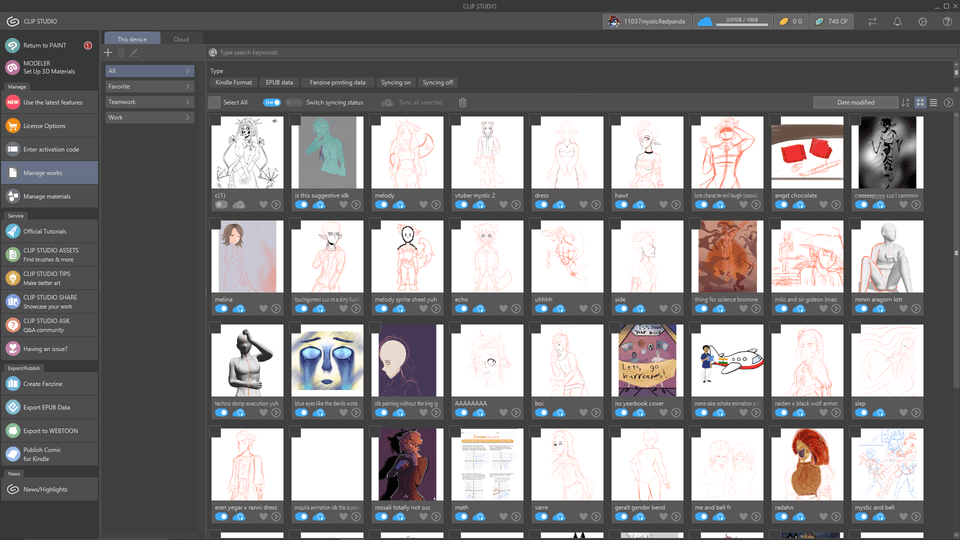Click the search keywords input field

(582, 53)
